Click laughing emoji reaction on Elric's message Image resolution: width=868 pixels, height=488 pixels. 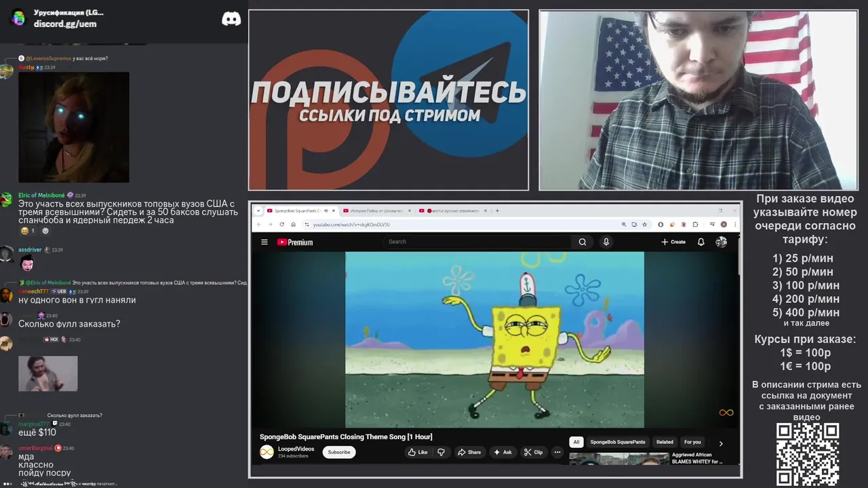coord(28,231)
